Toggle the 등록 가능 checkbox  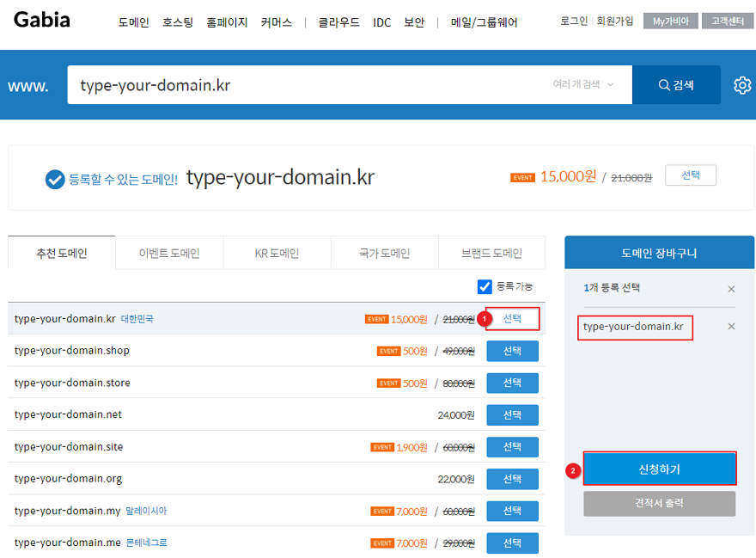[x=485, y=286]
